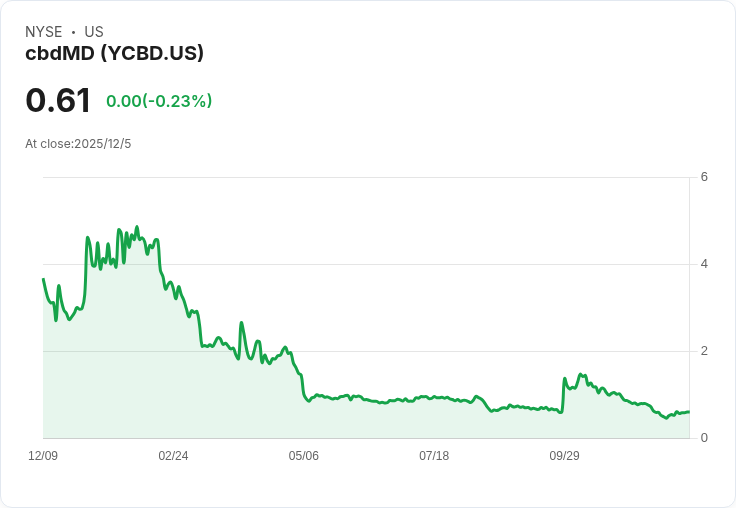The image size is (736, 508).
Task: Click the rightmost end of the price line
Action: [688, 412]
